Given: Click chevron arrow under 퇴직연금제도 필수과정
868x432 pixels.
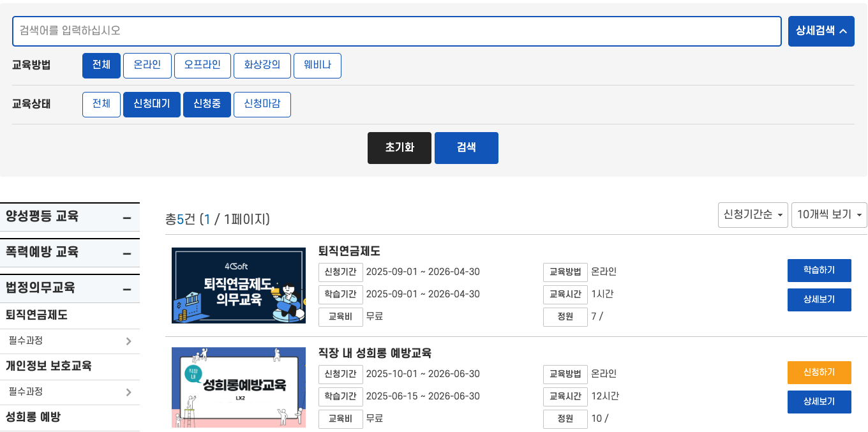Looking at the screenshot, I should [128, 341].
